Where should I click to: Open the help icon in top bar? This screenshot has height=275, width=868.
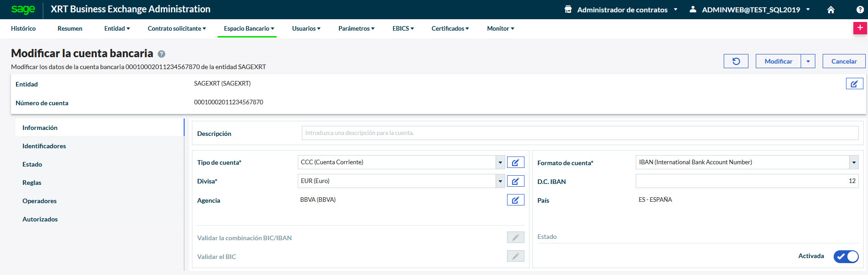click(x=860, y=10)
